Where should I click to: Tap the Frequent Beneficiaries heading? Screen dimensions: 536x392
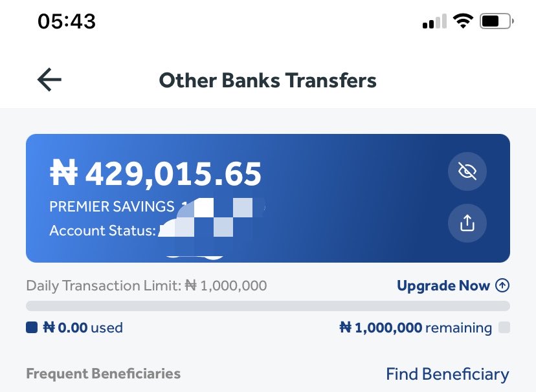pos(103,373)
